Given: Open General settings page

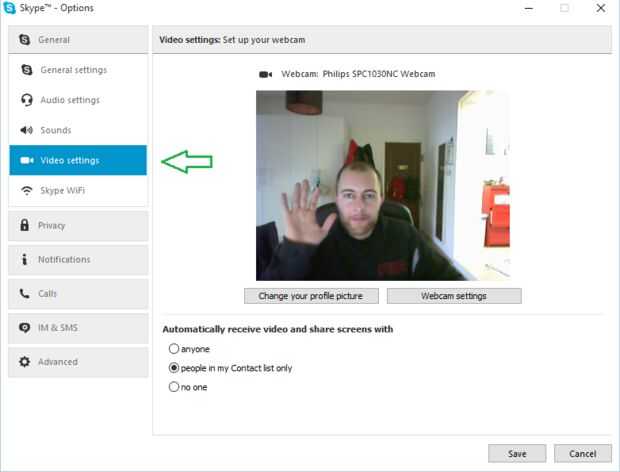Looking at the screenshot, I should 78,70.
